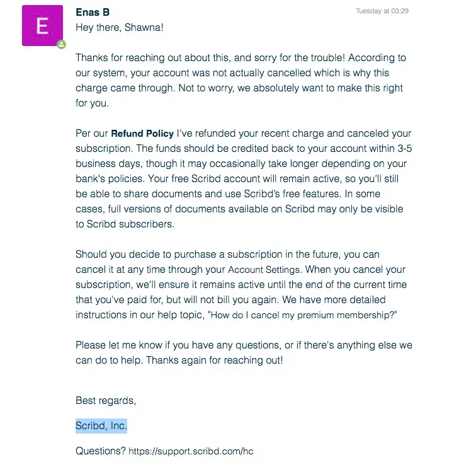
Task: Visit the support.scribd.com/hc link
Action: tap(191, 451)
